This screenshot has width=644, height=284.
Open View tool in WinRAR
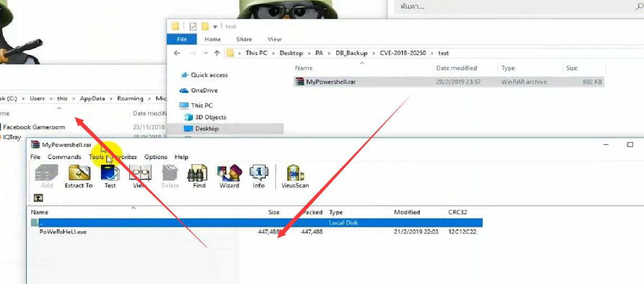140,176
